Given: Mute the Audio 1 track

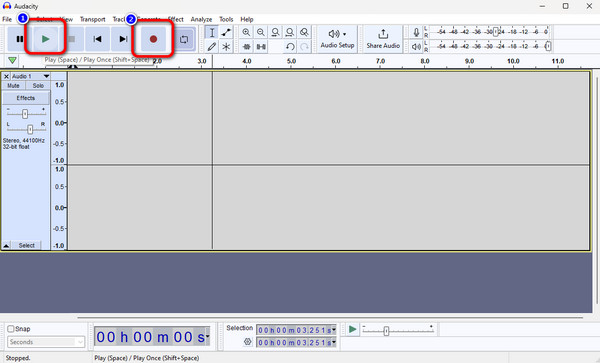Looking at the screenshot, I should 13,86.
